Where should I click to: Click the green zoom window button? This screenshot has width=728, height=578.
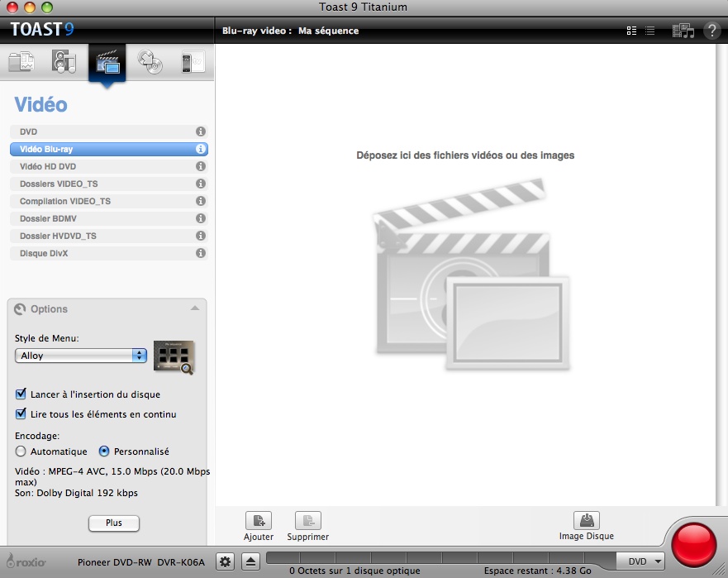[x=47, y=7]
